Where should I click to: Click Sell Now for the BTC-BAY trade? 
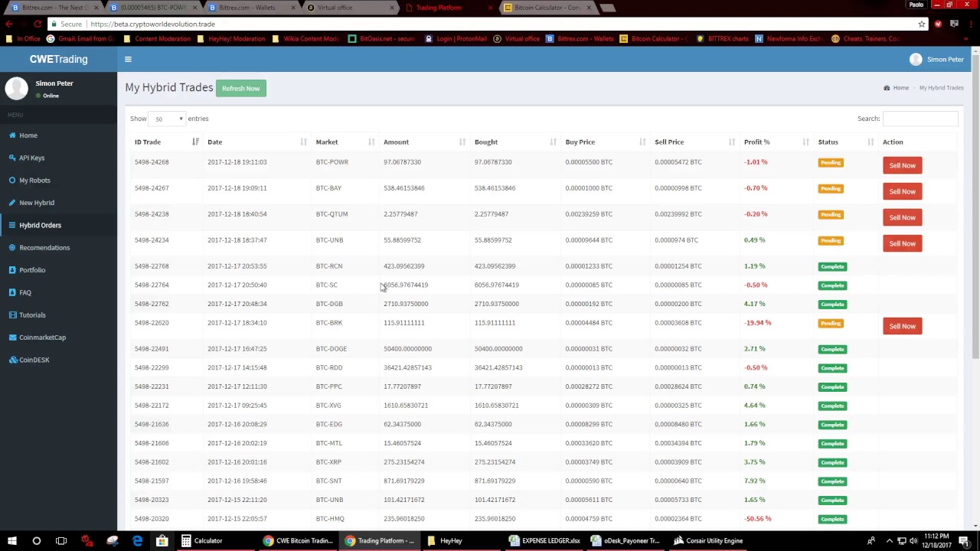902,191
